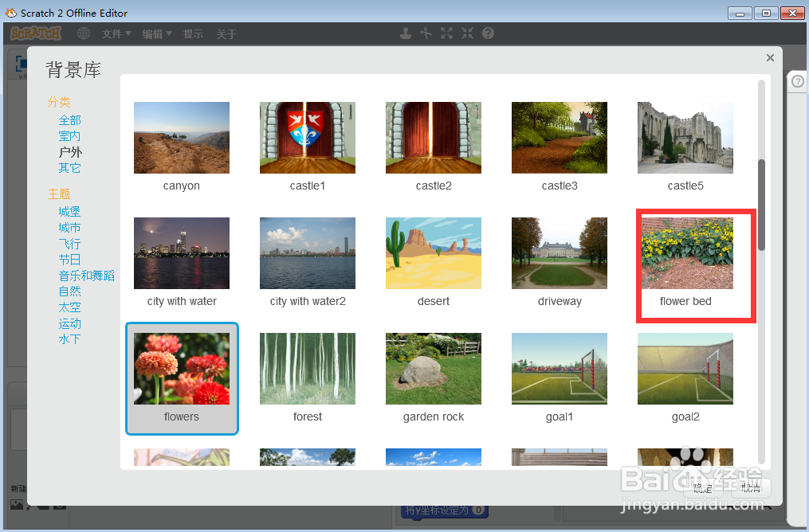This screenshot has height=532, width=809.
Task: Select the castle2 backdrop thumbnail
Action: click(x=434, y=138)
